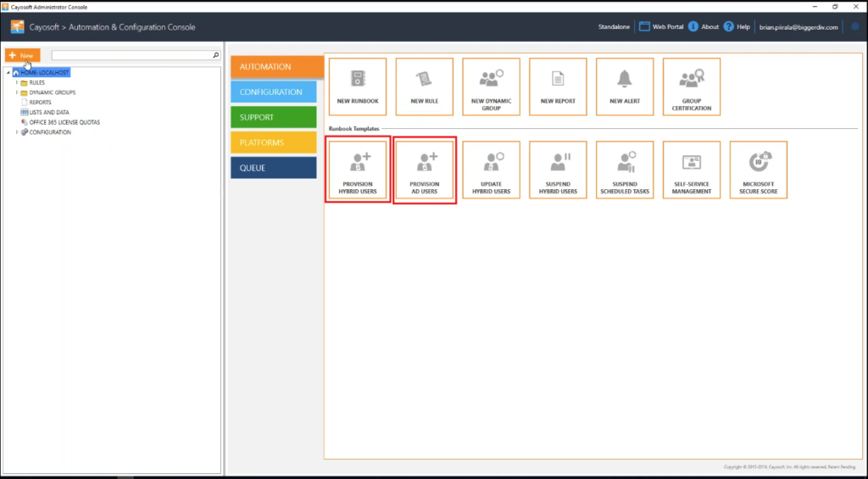Open the New Rule tile
Screen dimensions: 868x479
[x=425, y=87]
